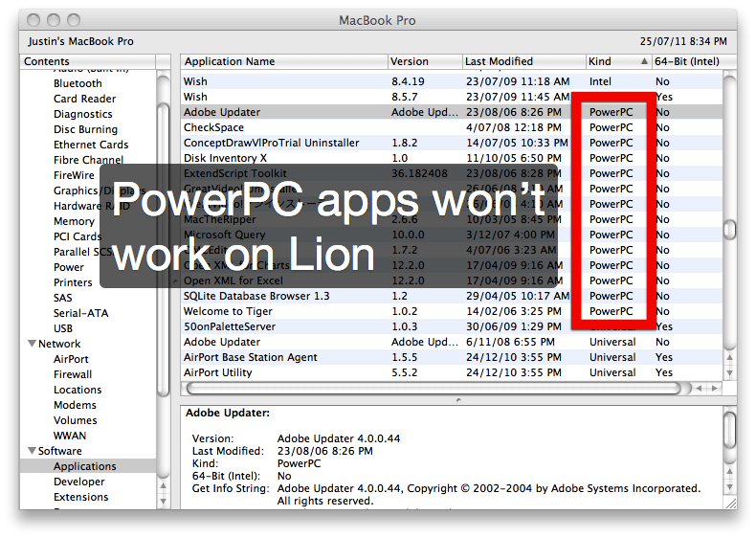Click the application list scroll up arrow
Viewport: 756px width, 538px height.
(x=730, y=358)
